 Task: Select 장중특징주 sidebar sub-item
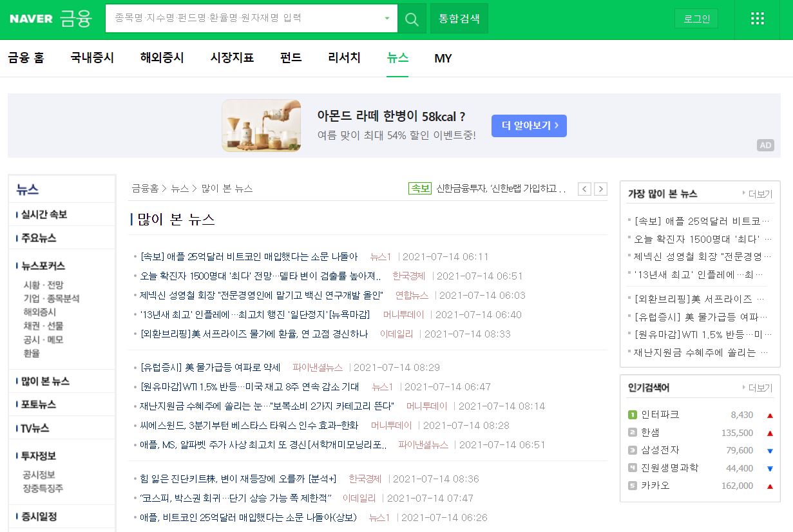click(x=43, y=488)
